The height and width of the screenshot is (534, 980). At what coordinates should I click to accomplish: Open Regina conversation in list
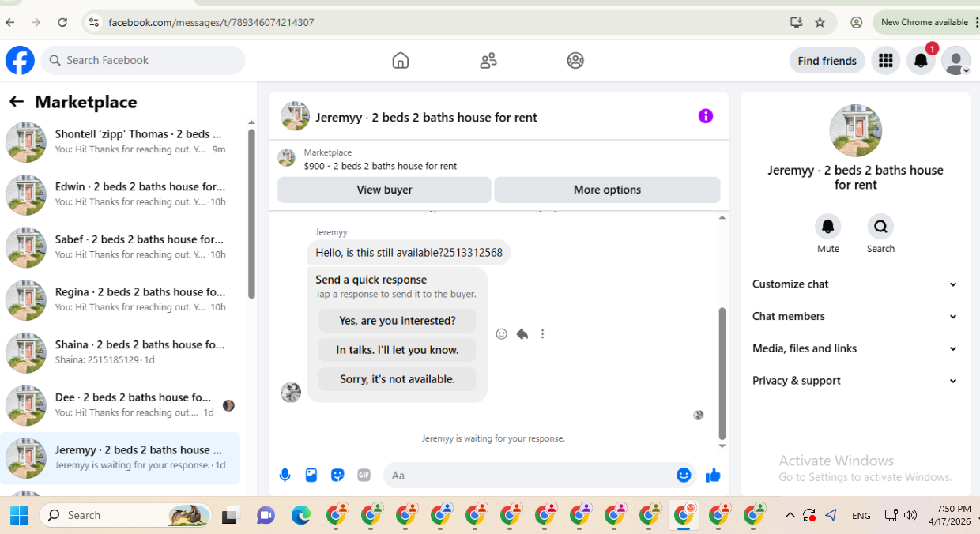120,300
